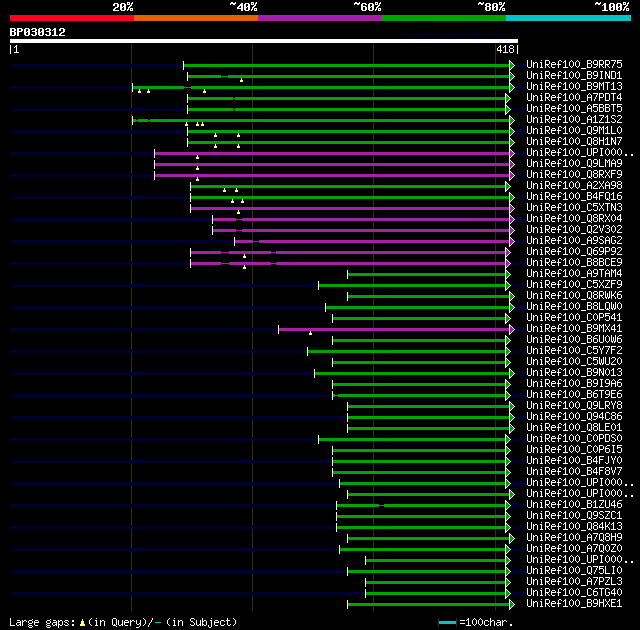The height and width of the screenshot is (630, 640).
Task: Click the red 20% identity legend segment
Action: click(x=72, y=18)
